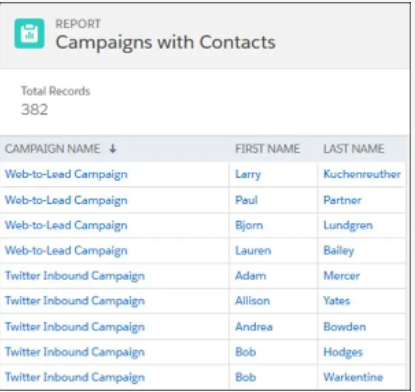415x392 pixels.
Task: Click the Lauren first name link
Action: pos(253,251)
